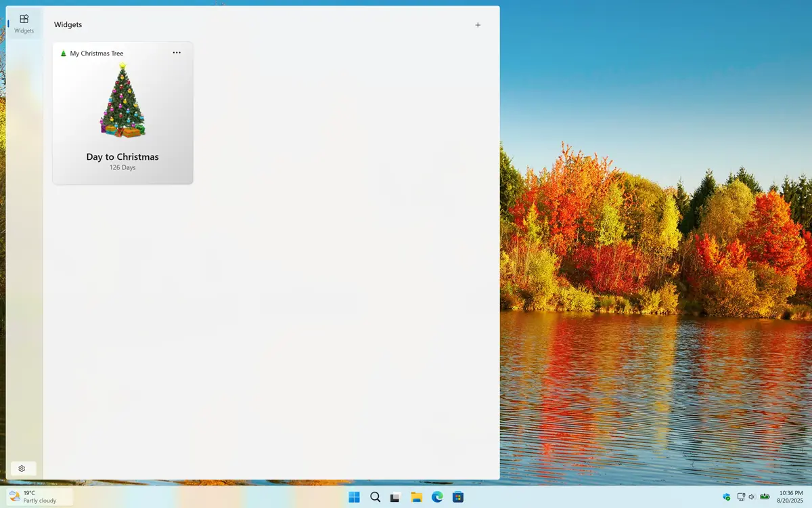Open the Start menu
The width and height of the screenshot is (812, 508).
point(354,496)
